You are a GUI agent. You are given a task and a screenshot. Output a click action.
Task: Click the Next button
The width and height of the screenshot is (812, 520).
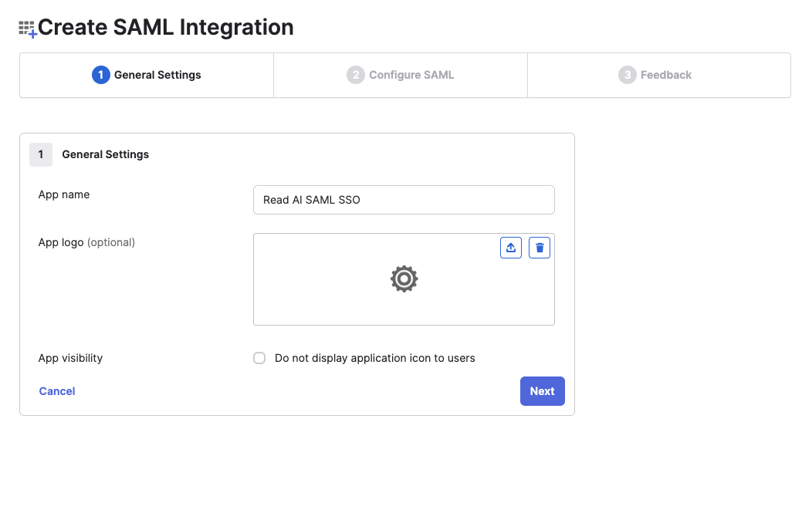(542, 391)
